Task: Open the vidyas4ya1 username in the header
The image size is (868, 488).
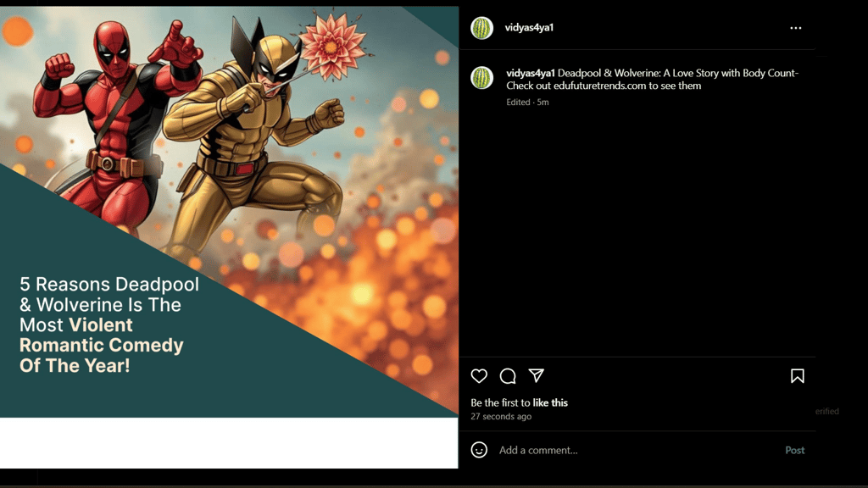Action: 529,28
